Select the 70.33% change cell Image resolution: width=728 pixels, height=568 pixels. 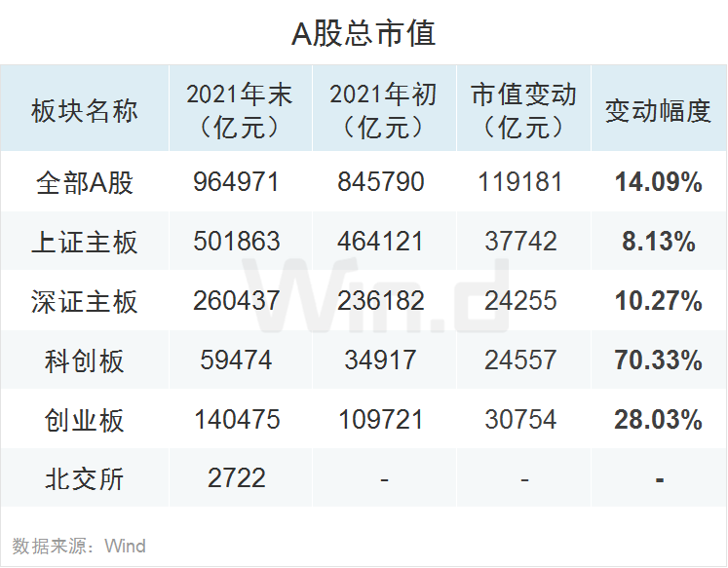pyautogui.click(x=658, y=360)
